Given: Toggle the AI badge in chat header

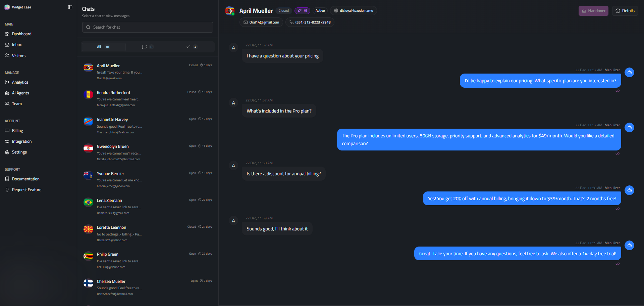Looking at the screenshot, I should point(302,11).
